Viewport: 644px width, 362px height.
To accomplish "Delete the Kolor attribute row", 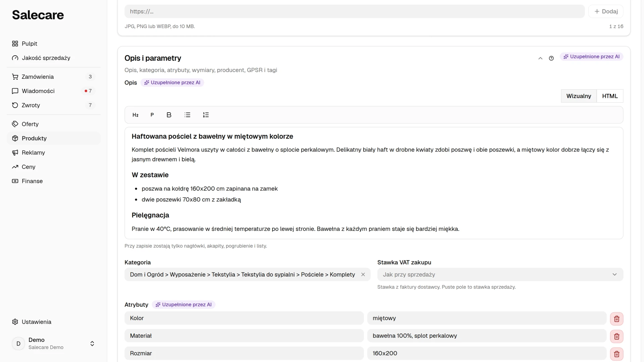I will pos(616,319).
